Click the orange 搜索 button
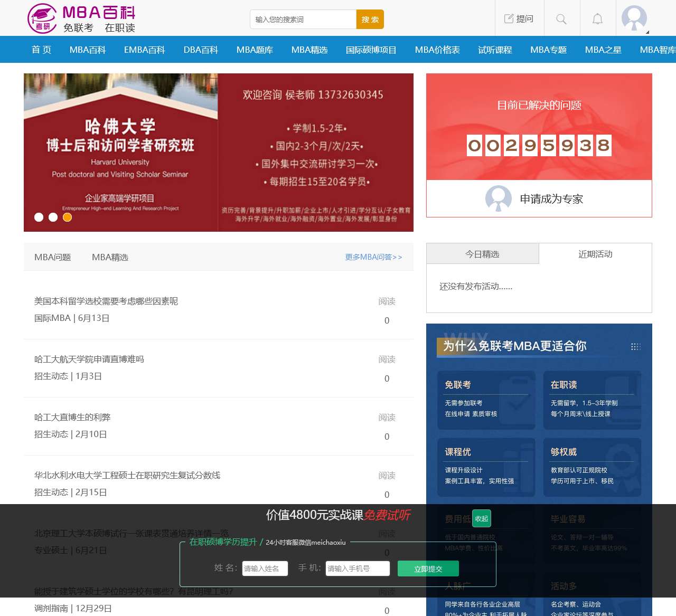The width and height of the screenshot is (676, 616). (370, 20)
